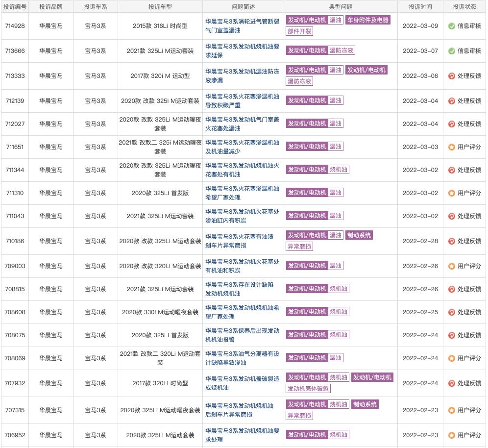The image size is (488, 448).
Task: Click the orange star icon for complaint 711310
Action: pyautogui.click(x=452, y=193)
